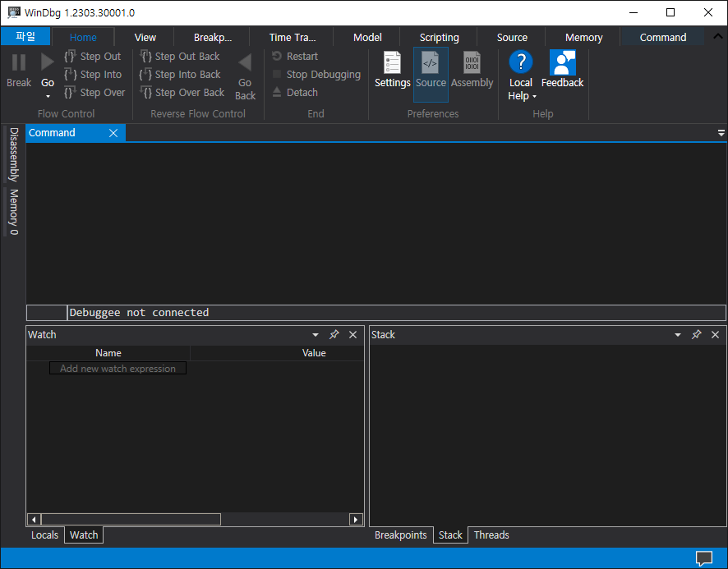Image resolution: width=728 pixels, height=569 pixels.
Task: Open the Command ribbon tab
Action: [x=662, y=37]
